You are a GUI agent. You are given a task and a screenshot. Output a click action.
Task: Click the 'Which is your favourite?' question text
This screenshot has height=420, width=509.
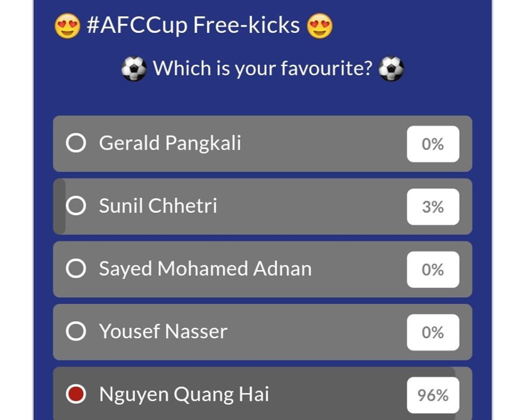262,69
